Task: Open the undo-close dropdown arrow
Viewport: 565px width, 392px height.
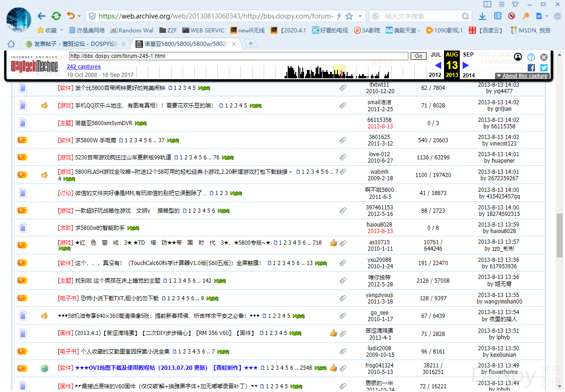Action: point(79,17)
